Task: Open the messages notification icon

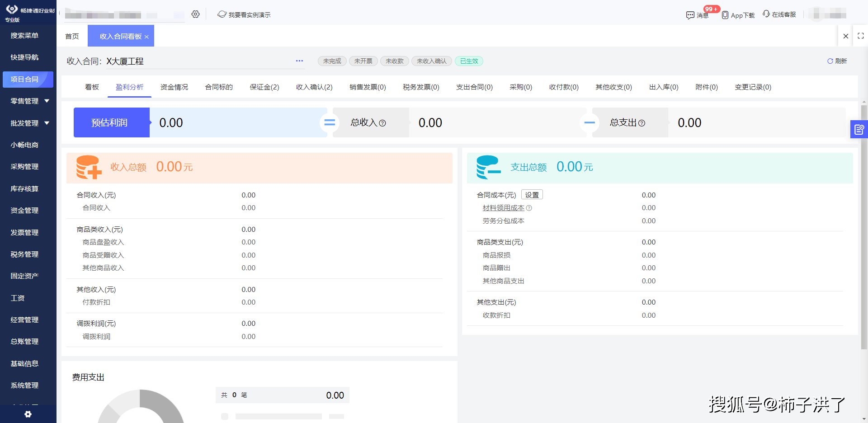Action: [x=690, y=15]
